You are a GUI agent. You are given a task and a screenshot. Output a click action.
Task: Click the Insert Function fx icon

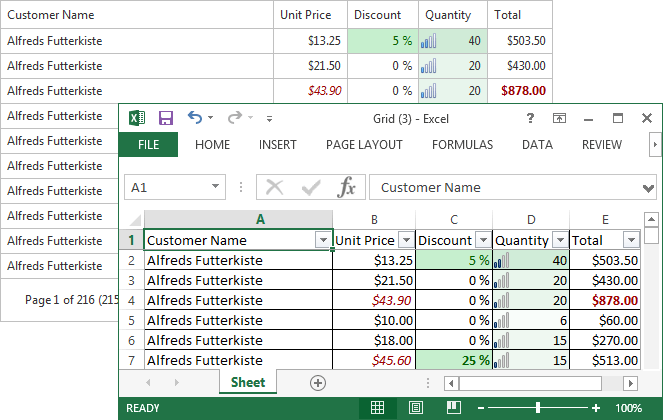point(347,187)
